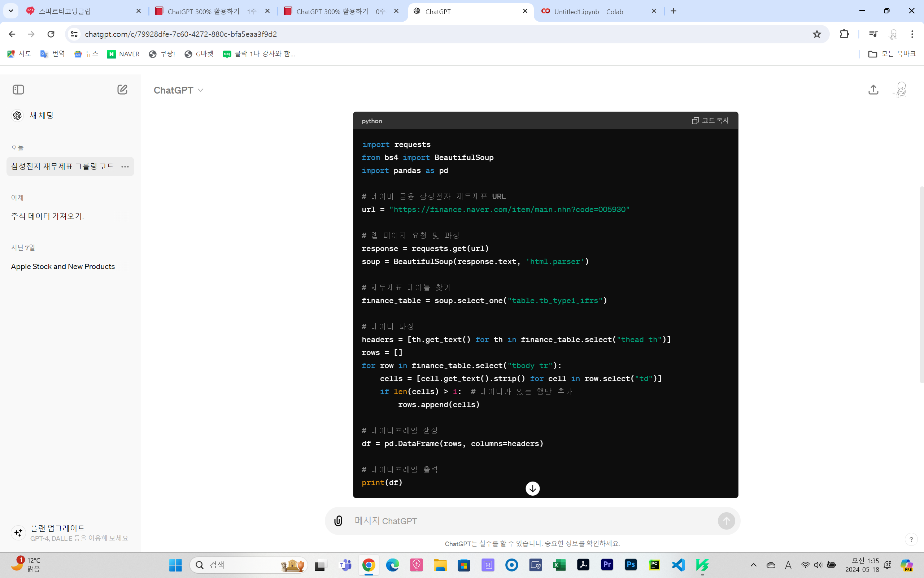
Task: Collapse the ChatGPT sidebar panel
Action: pyautogui.click(x=18, y=90)
